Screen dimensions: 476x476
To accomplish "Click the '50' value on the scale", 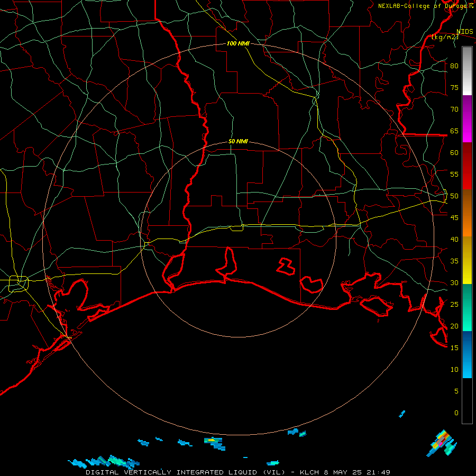I will pos(454,196).
